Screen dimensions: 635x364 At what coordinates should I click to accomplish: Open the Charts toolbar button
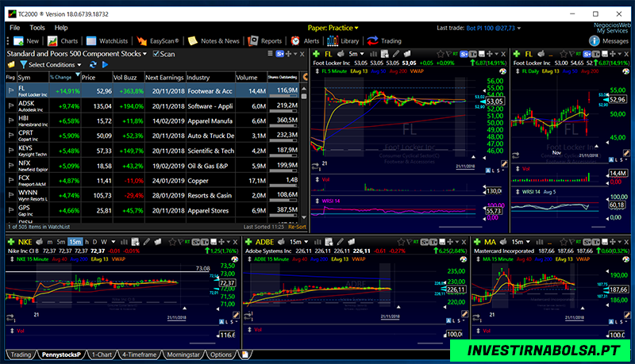coord(63,41)
